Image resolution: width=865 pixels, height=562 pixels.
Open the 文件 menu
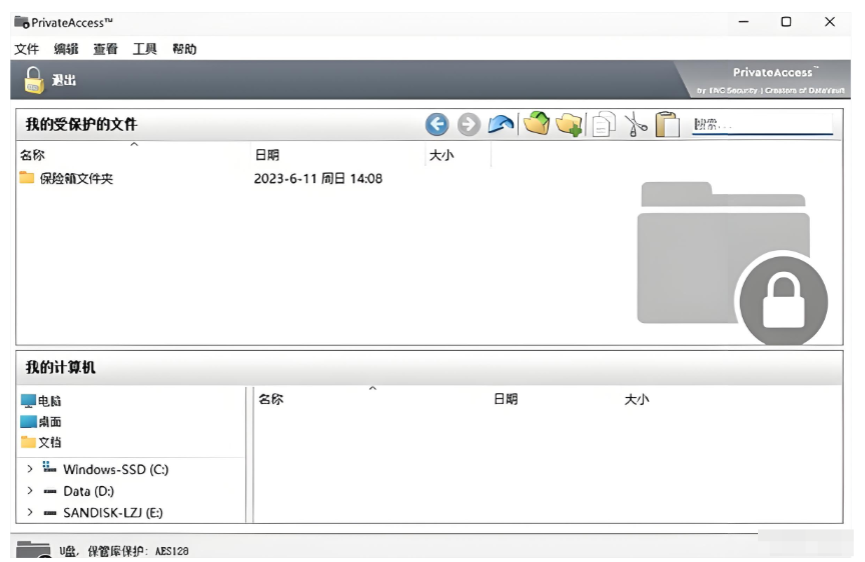click(26, 49)
